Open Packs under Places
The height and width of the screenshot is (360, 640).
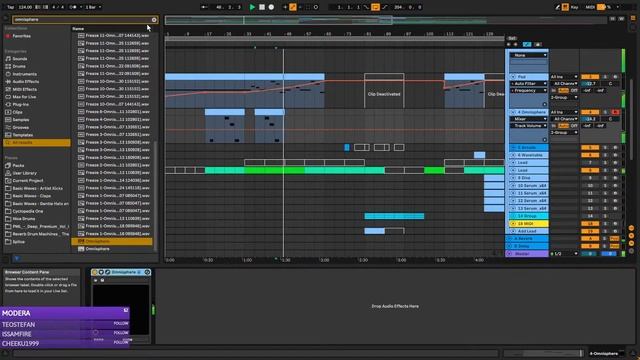(18, 165)
